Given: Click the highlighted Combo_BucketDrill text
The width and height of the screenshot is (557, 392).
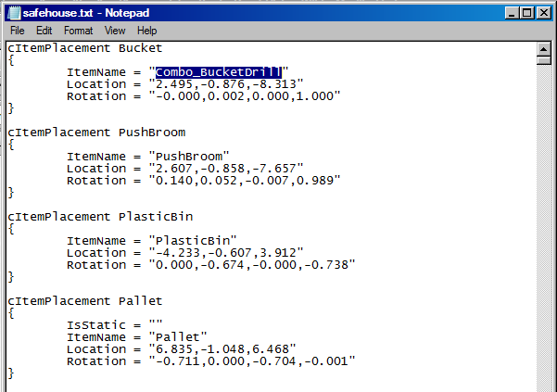Looking at the screenshot, I should [x=219, y=72].
